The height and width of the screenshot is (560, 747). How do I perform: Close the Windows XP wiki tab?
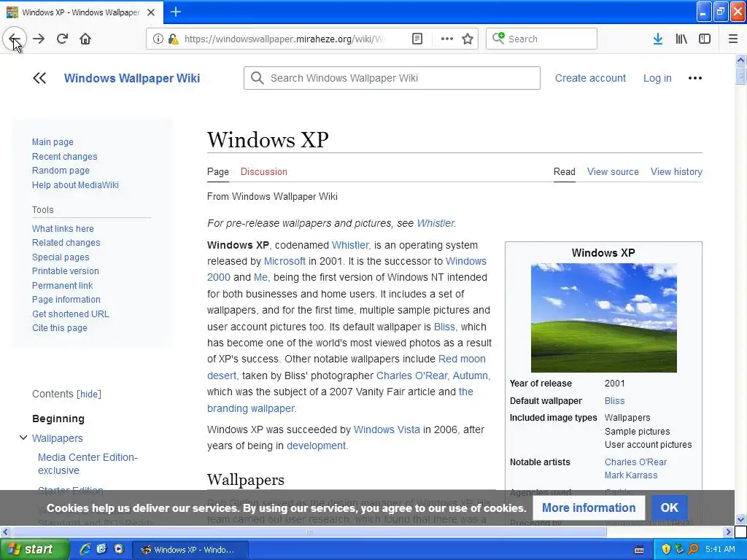point(151,12)
